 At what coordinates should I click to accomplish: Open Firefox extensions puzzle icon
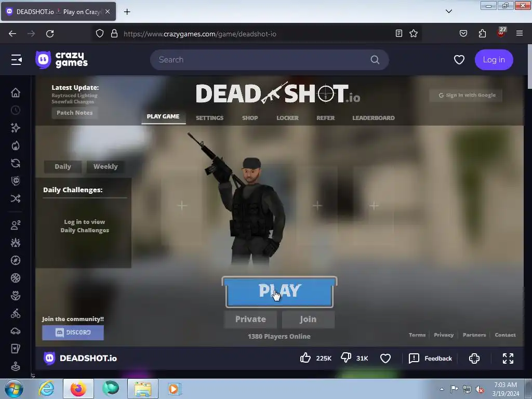[x=482, y=33]
